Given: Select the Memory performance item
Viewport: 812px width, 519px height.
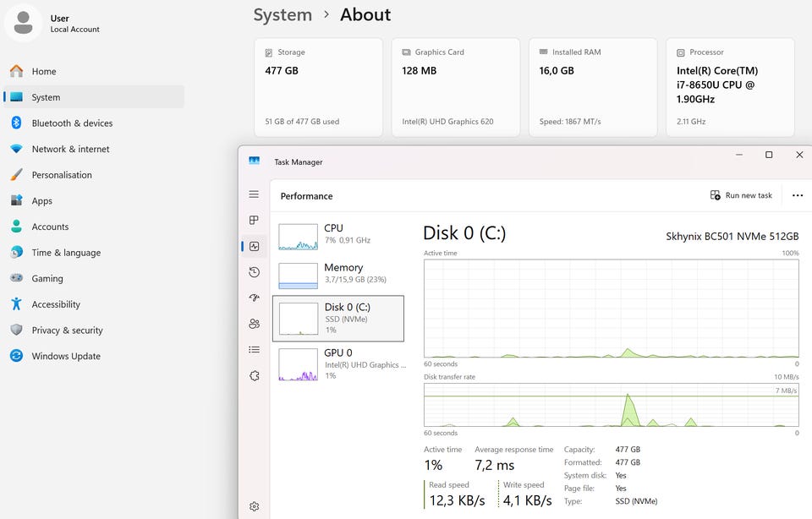Looking at the screenshot, I should (x=337, y=276).
